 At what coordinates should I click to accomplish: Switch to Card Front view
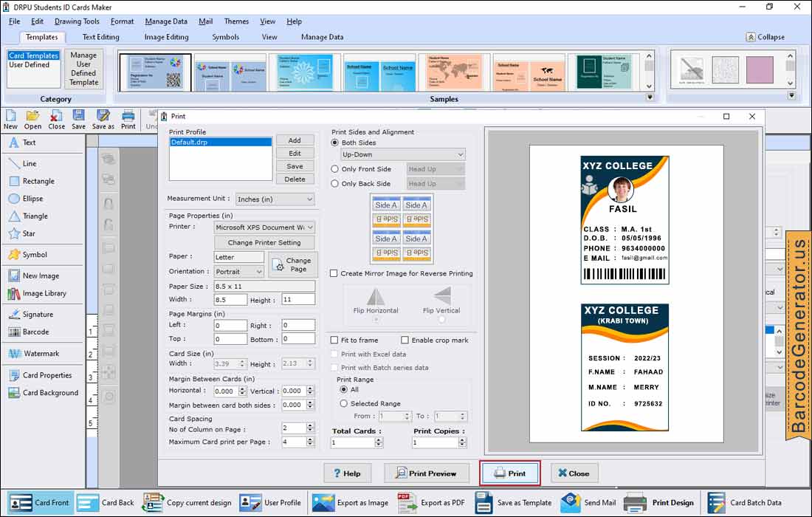tap(41, 502)
